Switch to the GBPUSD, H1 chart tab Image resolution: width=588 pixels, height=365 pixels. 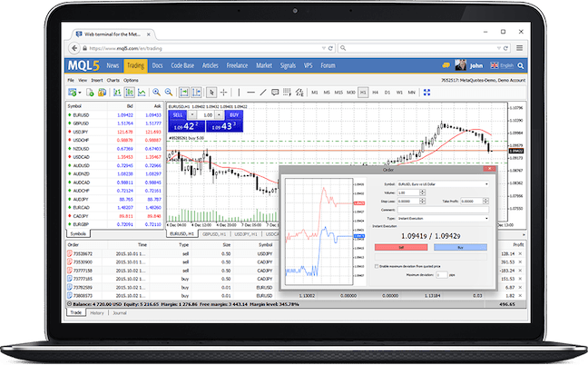click(x=214, y=234)
